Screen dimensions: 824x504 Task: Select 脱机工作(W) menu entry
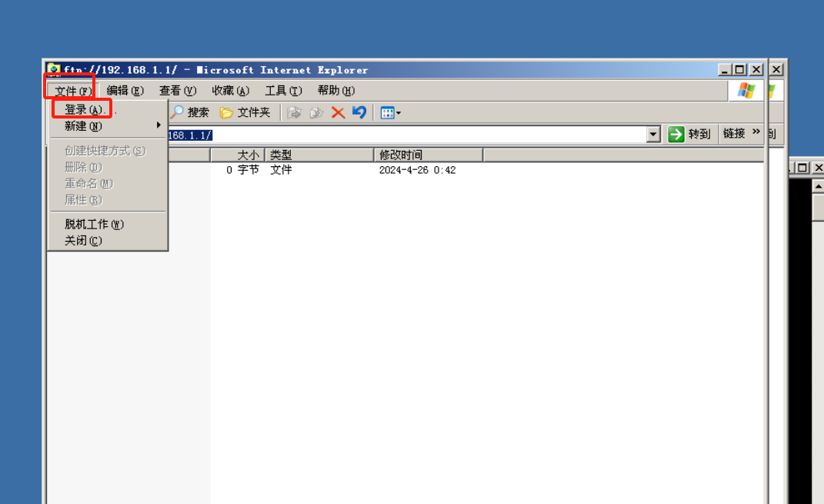pyautogui.click(x=108, y=225)
